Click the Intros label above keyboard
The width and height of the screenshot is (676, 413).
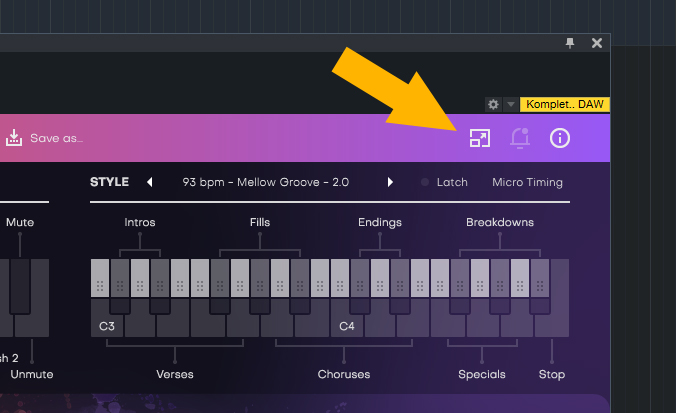pyautogui.click(x=140, y=222)
